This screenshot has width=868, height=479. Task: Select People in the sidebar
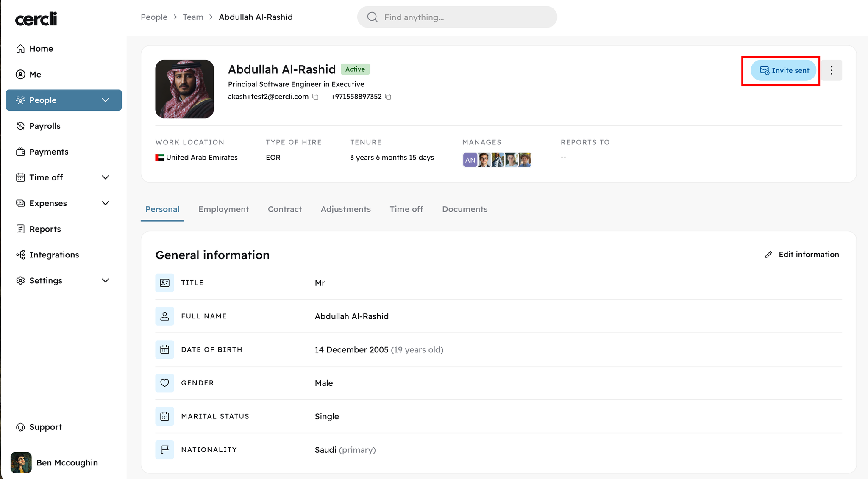point(64,100)
